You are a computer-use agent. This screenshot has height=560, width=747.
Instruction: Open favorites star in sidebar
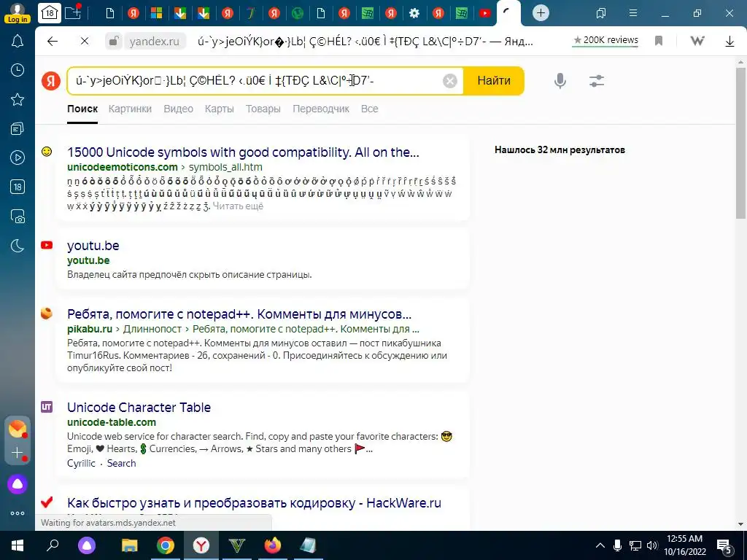[18, 99]
